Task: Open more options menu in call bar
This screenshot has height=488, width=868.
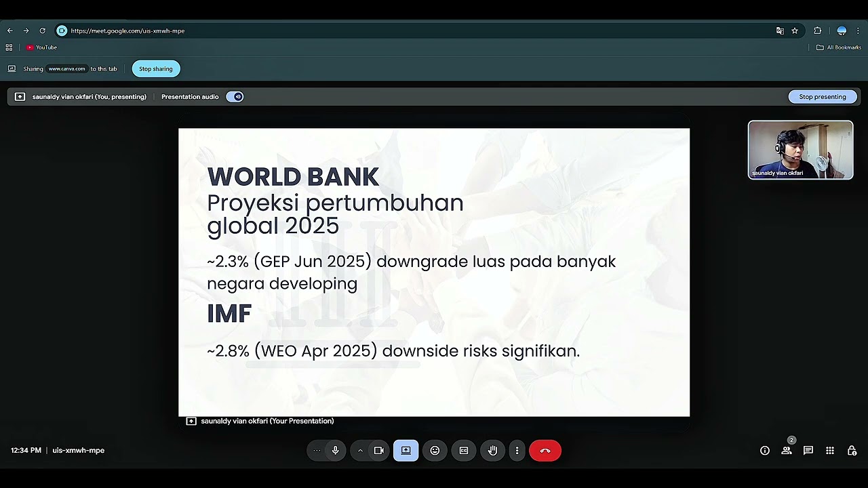Action: pos(517,451)
